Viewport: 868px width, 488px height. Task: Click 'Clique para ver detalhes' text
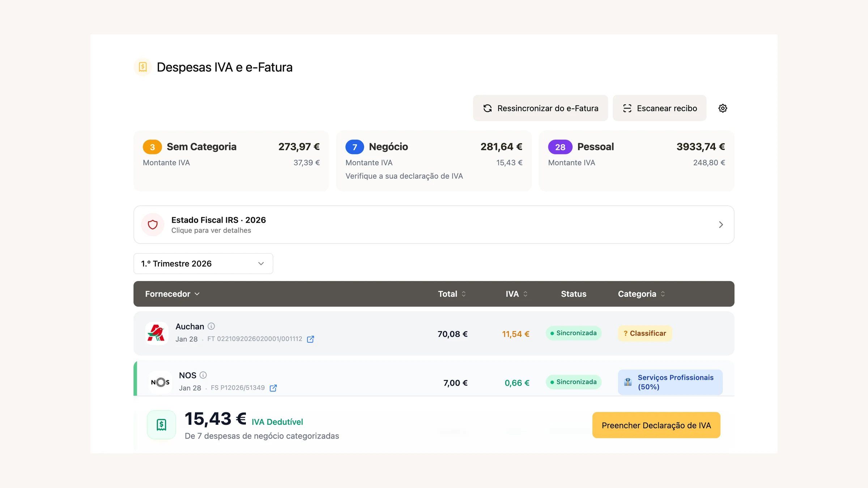[x=211, y=230]
